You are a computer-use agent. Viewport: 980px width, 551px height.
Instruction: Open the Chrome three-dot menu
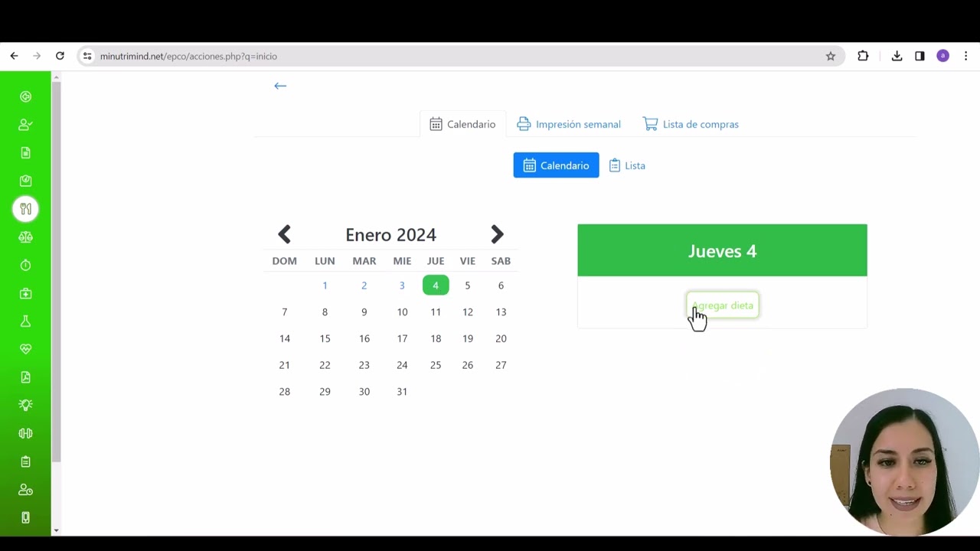[x=966, y=56]
